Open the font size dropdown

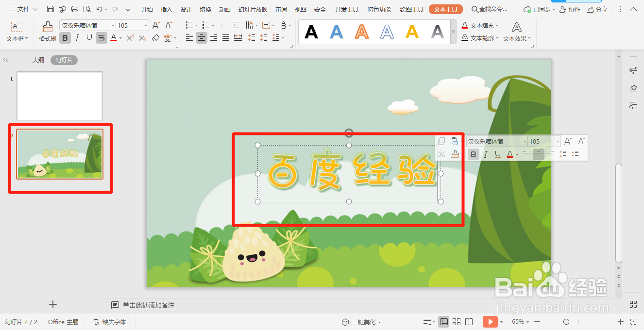(x=146, y=25)
